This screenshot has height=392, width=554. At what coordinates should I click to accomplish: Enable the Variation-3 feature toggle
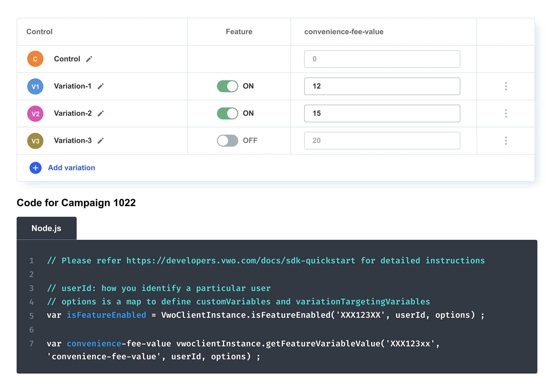[x=227, y=140]
